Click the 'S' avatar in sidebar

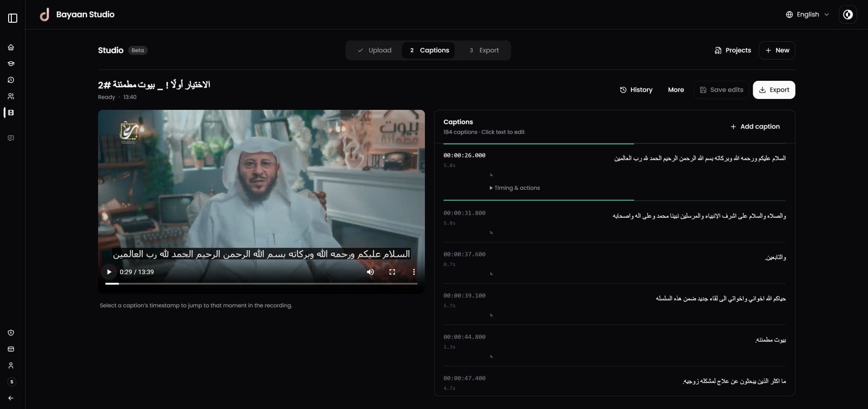tap(12, 382)
